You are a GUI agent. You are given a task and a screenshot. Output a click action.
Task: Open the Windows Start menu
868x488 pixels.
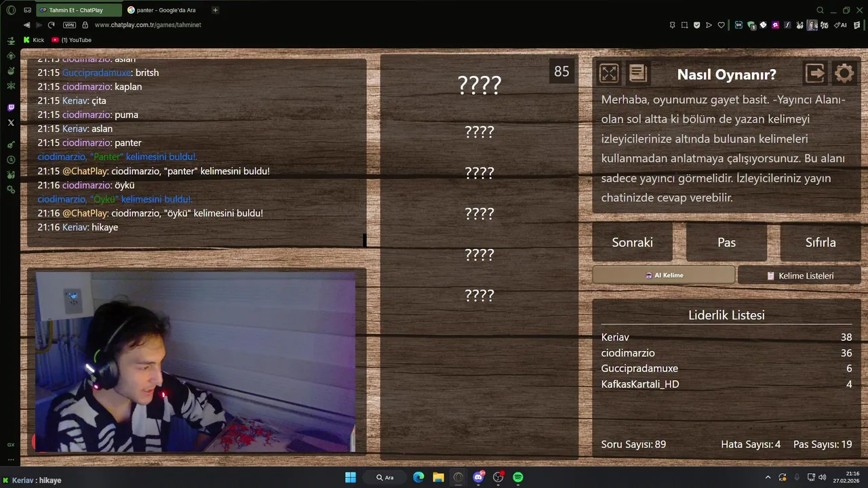351,477
